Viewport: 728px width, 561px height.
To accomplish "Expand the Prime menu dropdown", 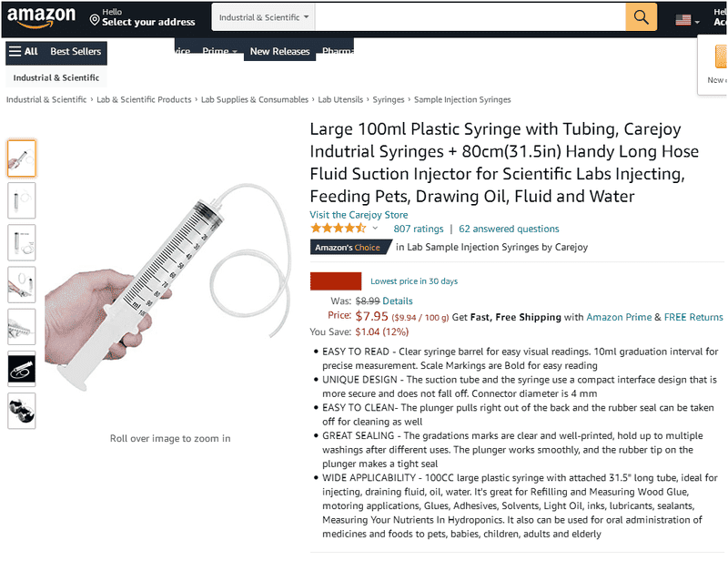I will coord(219,51).
